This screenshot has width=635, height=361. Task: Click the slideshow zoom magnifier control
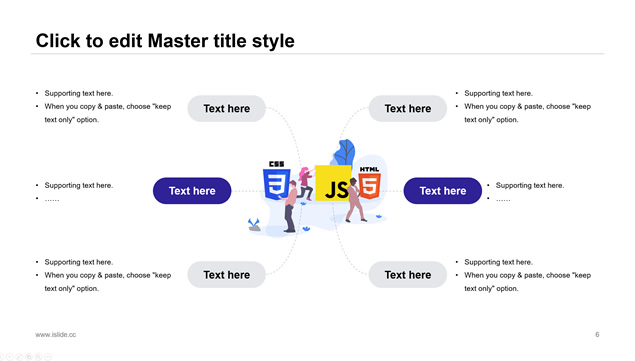tap(38, 357)
